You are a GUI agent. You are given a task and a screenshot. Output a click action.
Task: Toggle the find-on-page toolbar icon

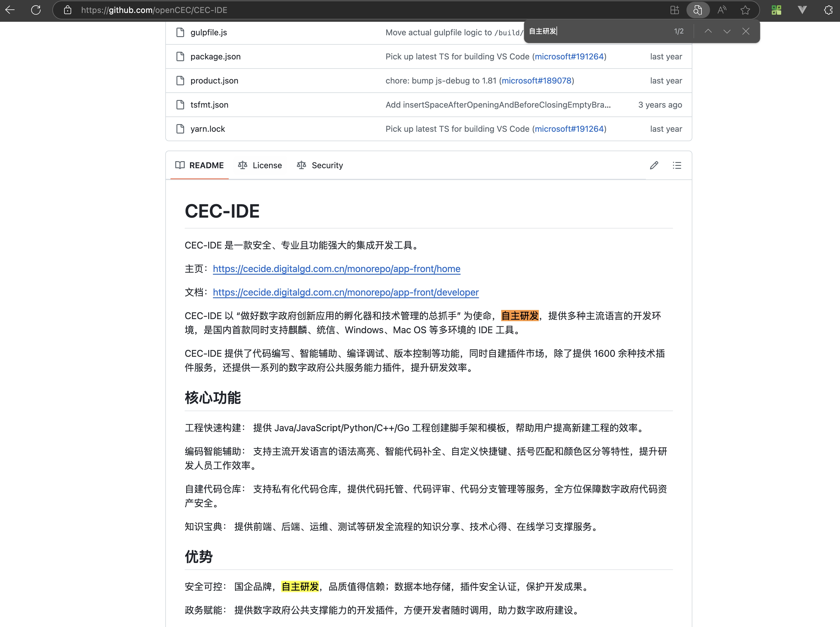698,10
